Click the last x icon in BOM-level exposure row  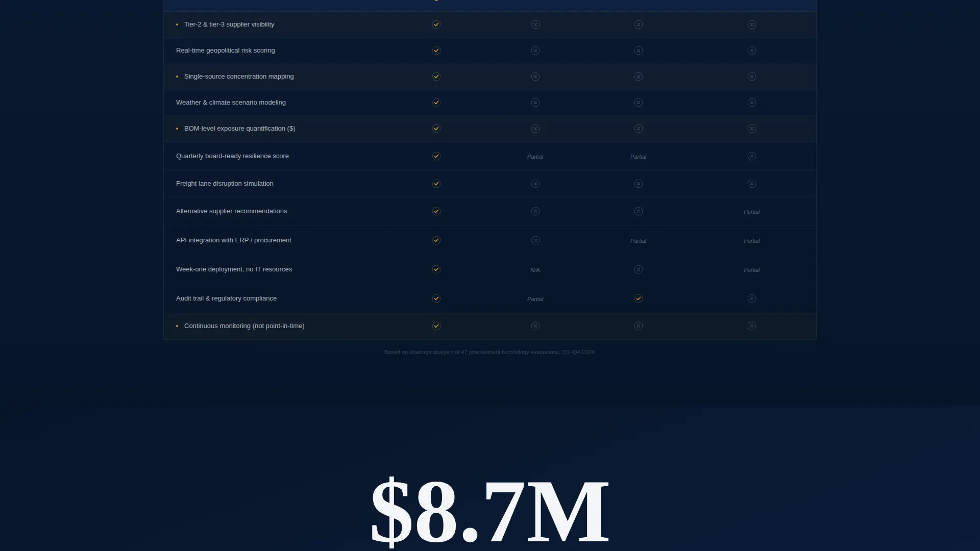(x=752, y=129)
